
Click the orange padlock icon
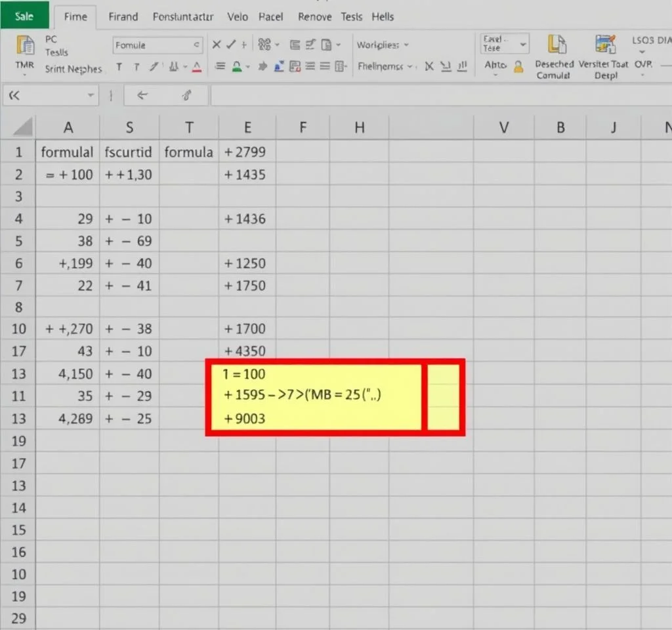coord(518,66)
